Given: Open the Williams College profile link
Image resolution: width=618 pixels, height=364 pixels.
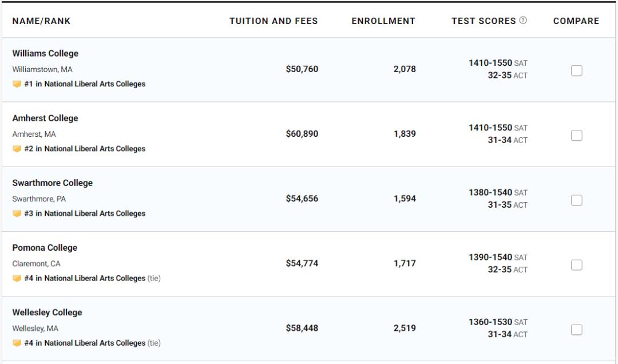Looking at the screenshot, I should pyautogui.click(x=45, y=54).
